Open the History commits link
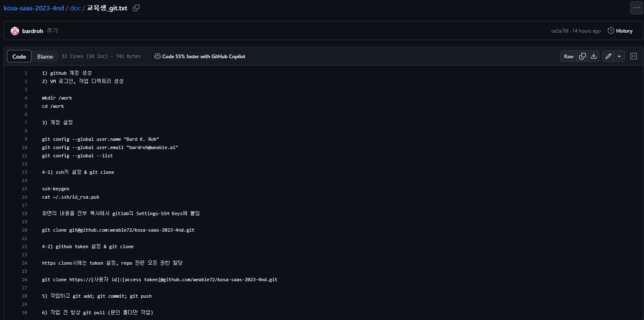 pos(624,31)
